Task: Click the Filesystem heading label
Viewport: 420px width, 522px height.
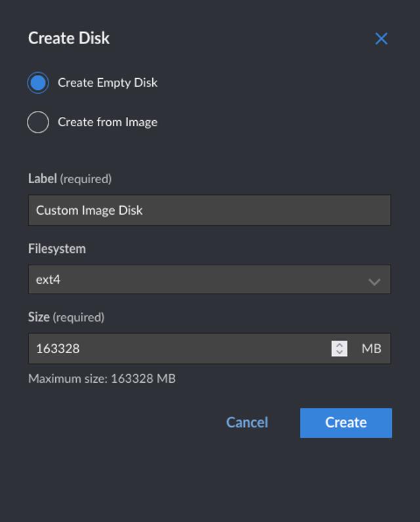Action: click(x=57, y=249)
